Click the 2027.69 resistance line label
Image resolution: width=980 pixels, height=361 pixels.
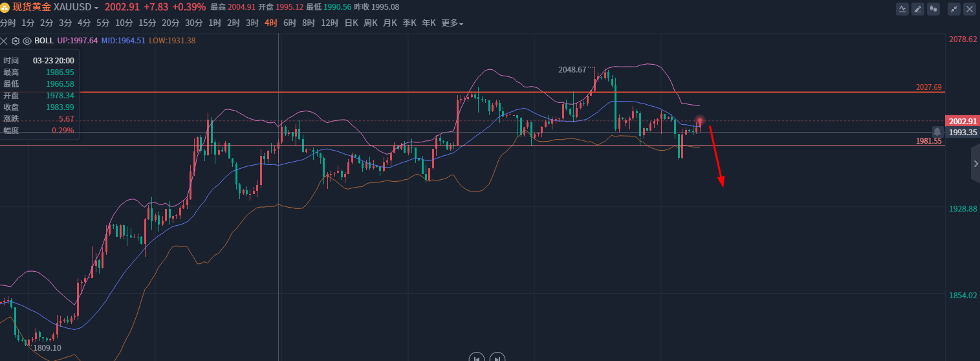(x=929, y=87)
